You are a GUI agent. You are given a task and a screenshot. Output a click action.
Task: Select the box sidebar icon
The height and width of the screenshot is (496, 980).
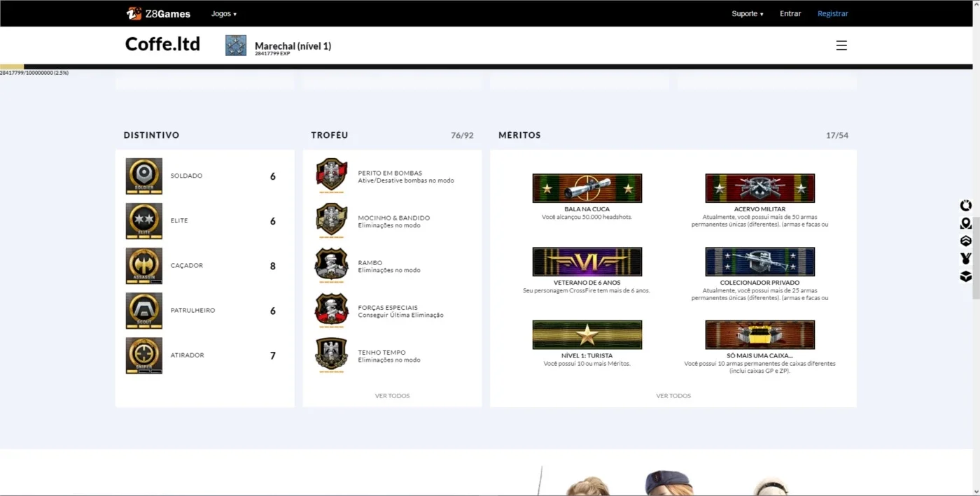[966, 276]
